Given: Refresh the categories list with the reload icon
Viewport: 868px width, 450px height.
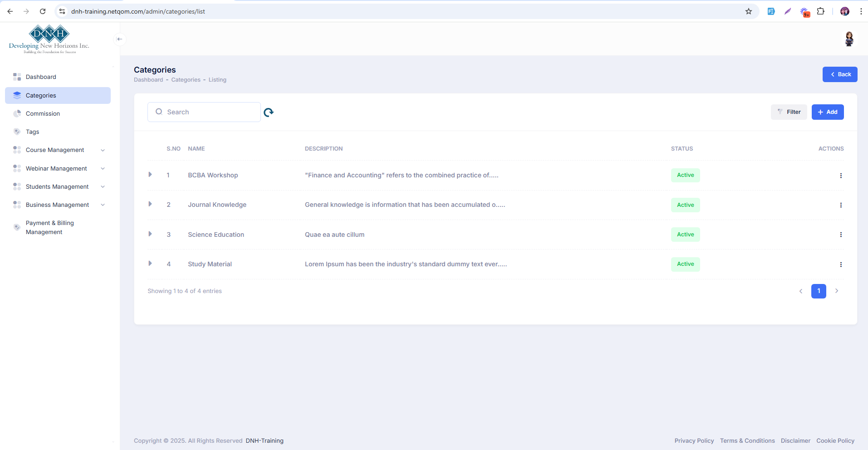Looking at the screenshot, I should tap(269, 112).
